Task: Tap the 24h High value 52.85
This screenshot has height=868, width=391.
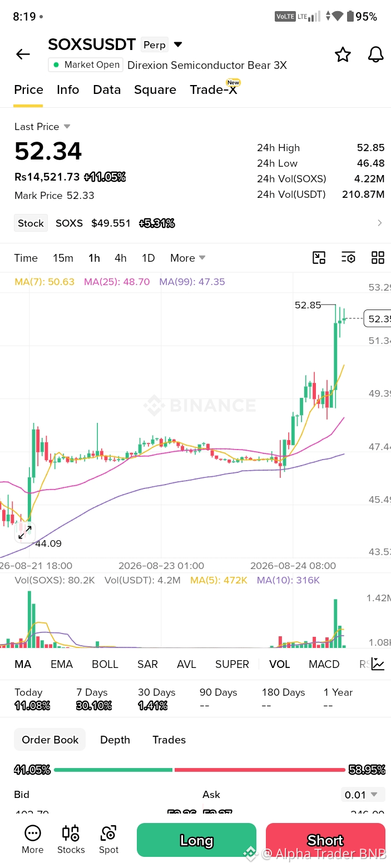Action: click(x=370, y=148)
